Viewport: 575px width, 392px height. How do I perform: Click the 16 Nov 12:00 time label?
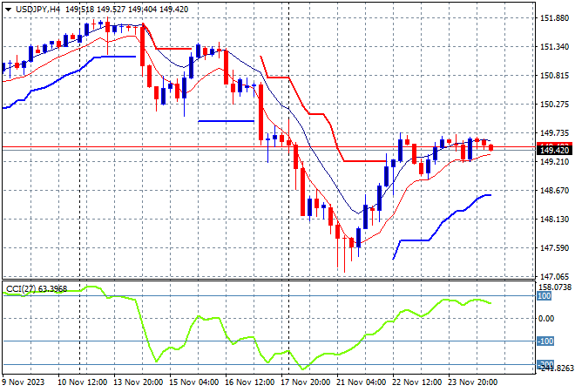pyautogui.click(x=250, y=382)
